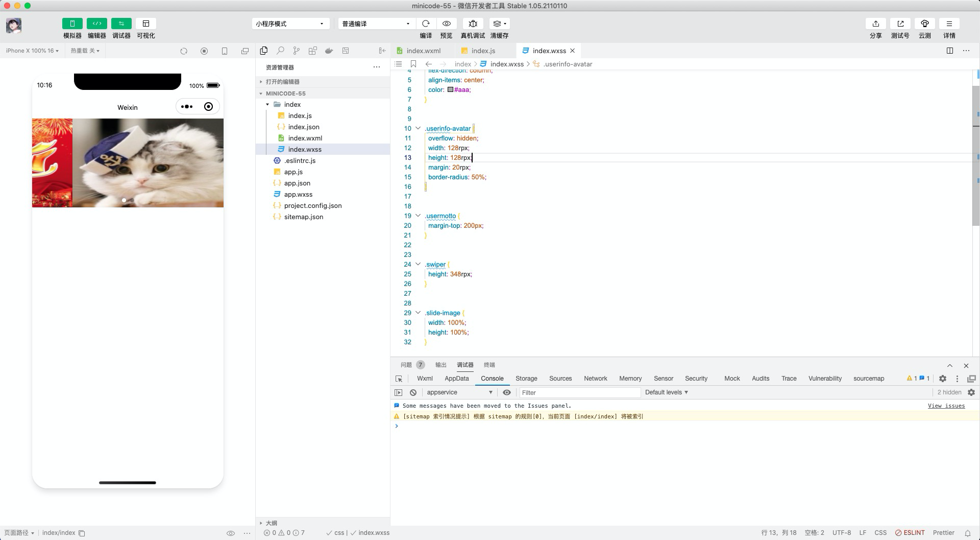Open the 测试号 test account icon
This screenshot has width=980, height=540.
pos(900,24)
